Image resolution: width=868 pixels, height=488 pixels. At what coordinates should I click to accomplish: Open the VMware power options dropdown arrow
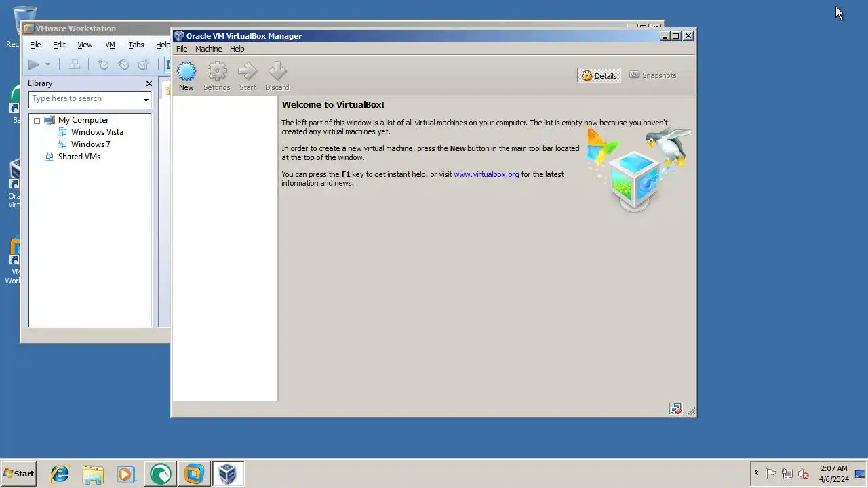point(47,64)
